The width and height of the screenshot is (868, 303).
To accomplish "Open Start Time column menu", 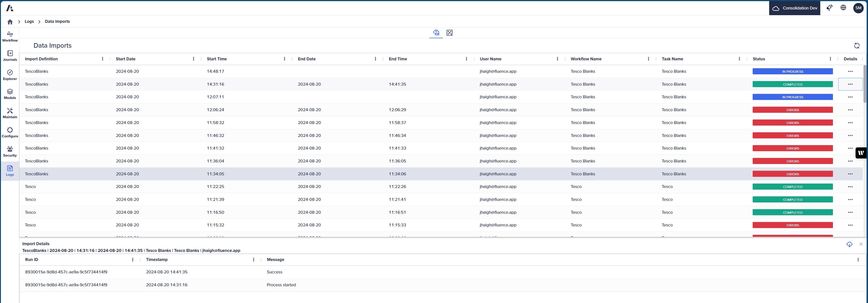I will pos(284,59).
